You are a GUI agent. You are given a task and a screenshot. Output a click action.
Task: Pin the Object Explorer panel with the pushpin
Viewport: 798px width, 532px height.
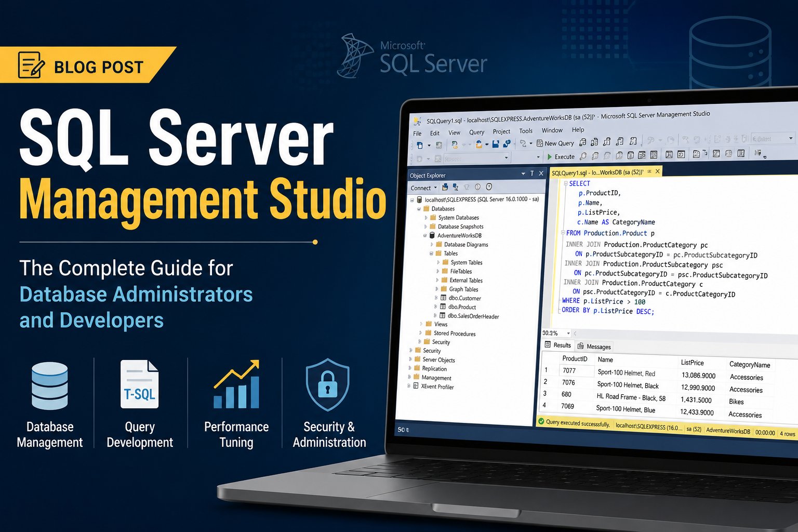coord(532,174)
